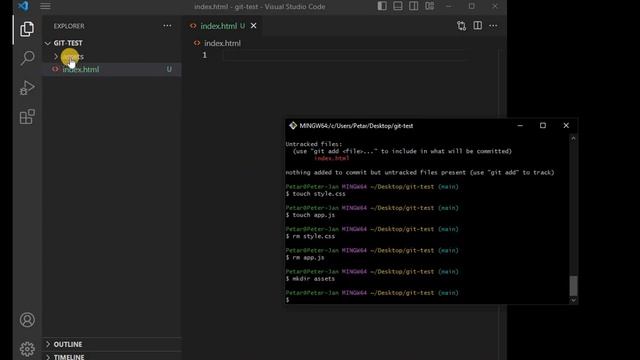This screenshot has width=640, height=360.
Task: Maximize the VS Code window
Action: (471, 6)
